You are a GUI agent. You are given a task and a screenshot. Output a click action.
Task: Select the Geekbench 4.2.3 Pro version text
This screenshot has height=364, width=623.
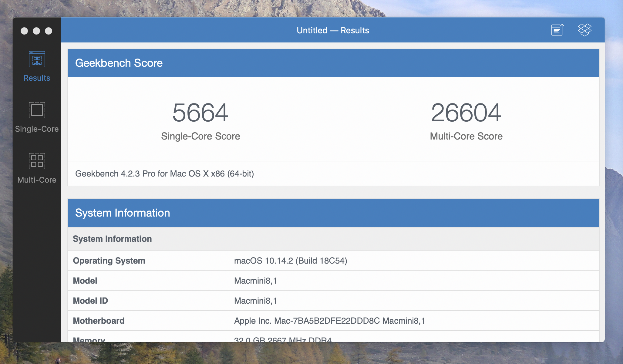pyautogui.click(x=164, y=174)
